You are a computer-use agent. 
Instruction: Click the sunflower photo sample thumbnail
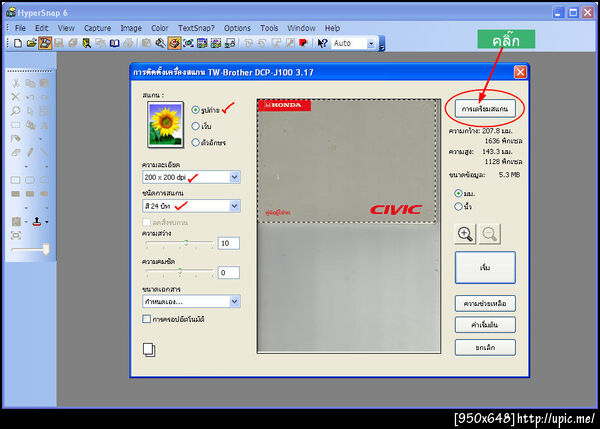(x=165, y=124)
